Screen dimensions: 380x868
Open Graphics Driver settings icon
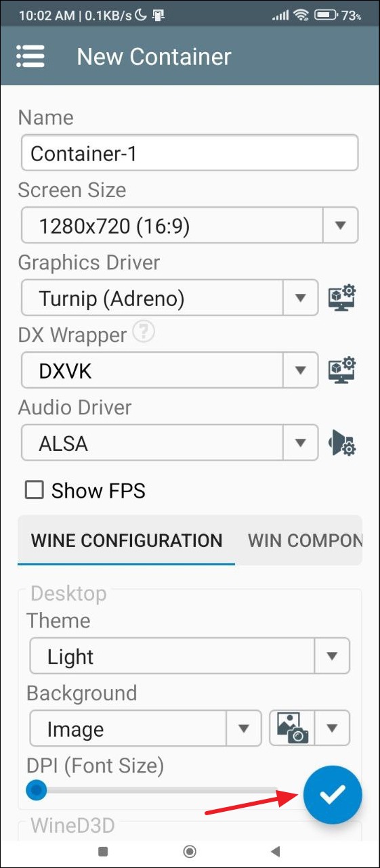342,297
